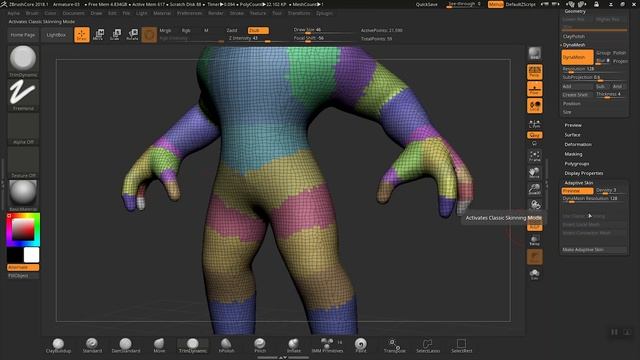Activate Rotate mode in top shelf
The image size is (640, 360).
[132, 35]
